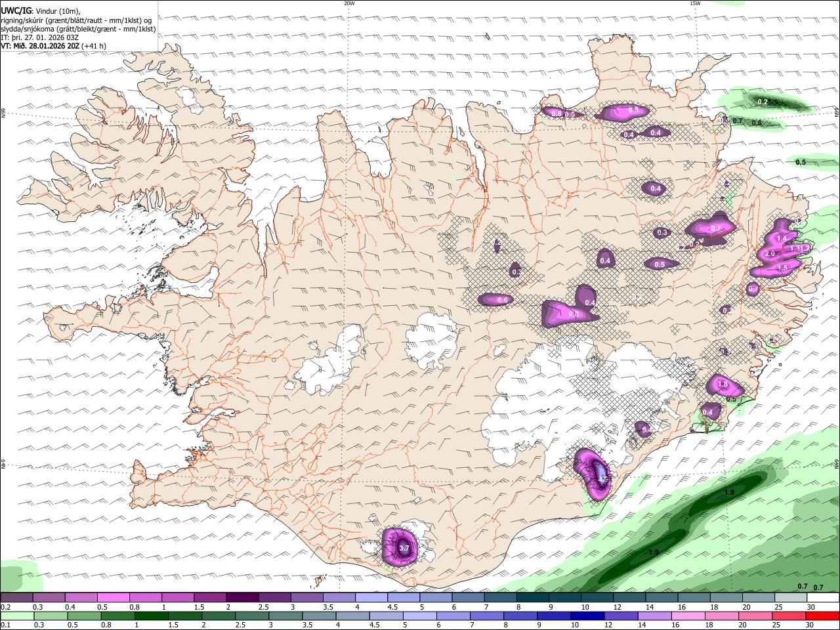
Task: Click the 'VT: Mið. 28.01.2026 20Z (+41 h)' line
Action: coord(53,46)
